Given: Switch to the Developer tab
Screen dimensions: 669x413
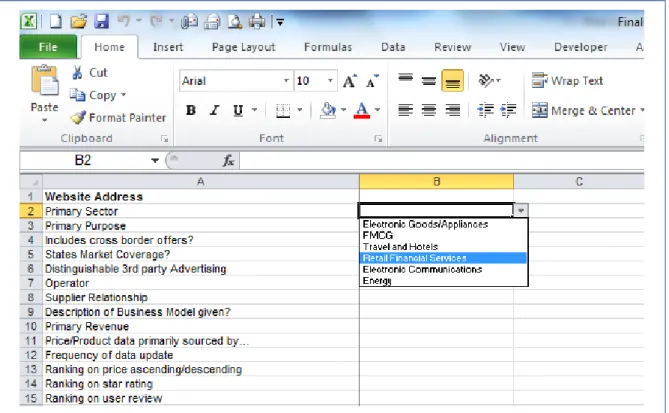Looking at the screenshot, I should point(580,47).
